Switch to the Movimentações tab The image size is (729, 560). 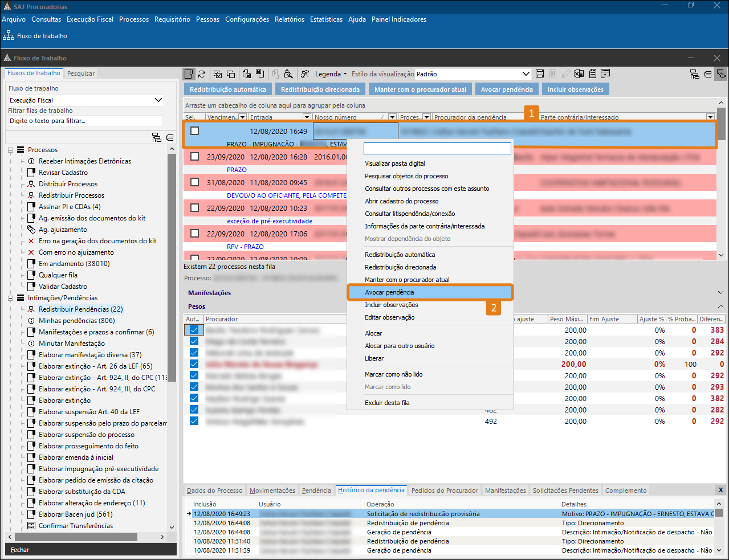(x=272, y=490)
